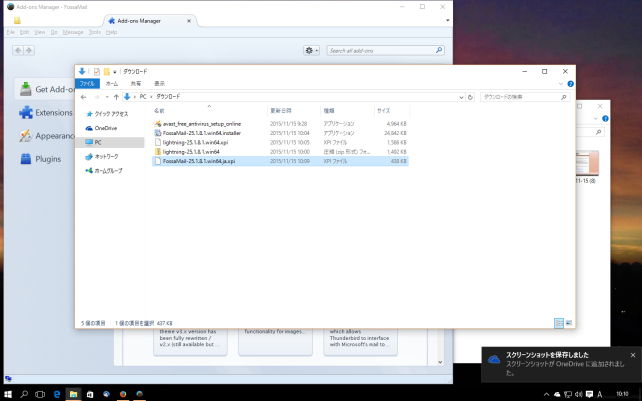Image resolution: width=642 pixels, height=401 pixels.
Task: Select FossaMail-25.1.8.1.win64.ja.xpi file
Action: tap(280, 161)
